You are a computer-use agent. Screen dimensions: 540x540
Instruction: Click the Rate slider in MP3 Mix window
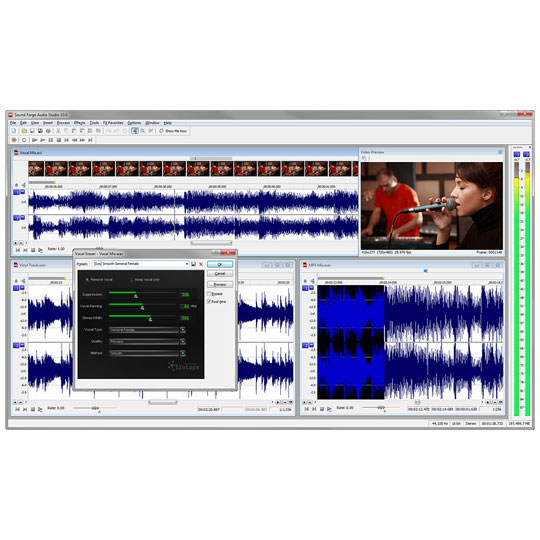click(381, 408)
